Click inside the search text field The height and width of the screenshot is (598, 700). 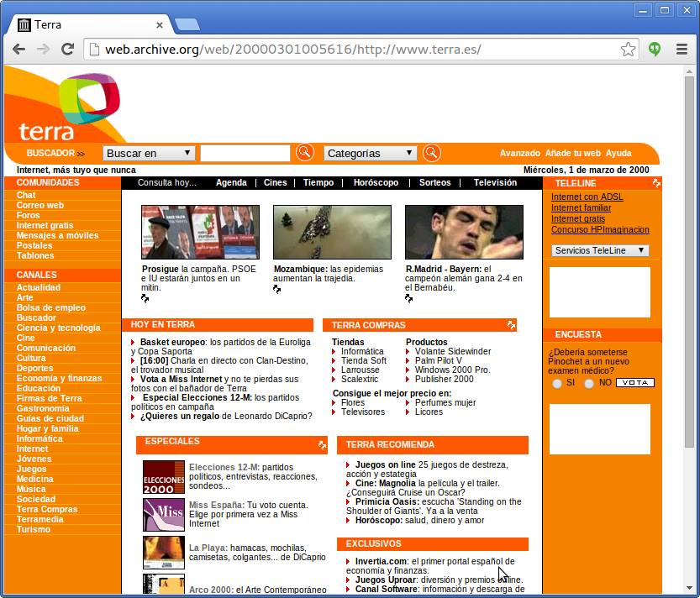pyautogui.click(x=245, y=153)
